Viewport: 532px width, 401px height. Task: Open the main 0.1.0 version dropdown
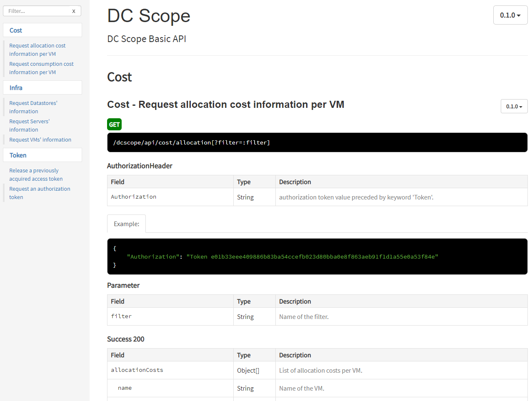(510, 15)
